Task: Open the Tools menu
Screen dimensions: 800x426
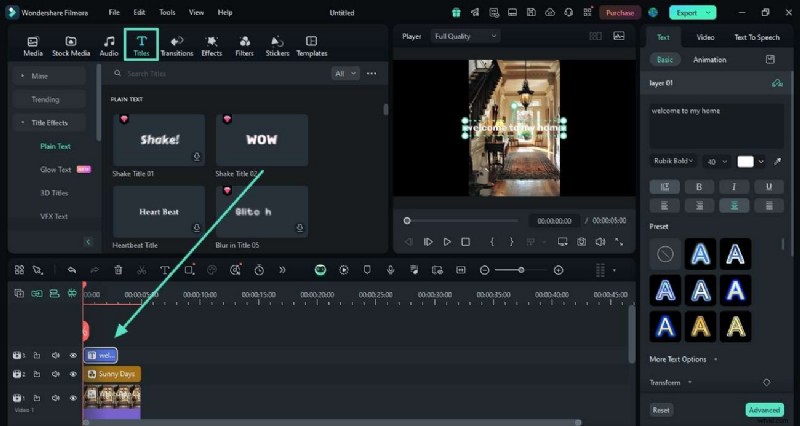Action: [167, 12]
